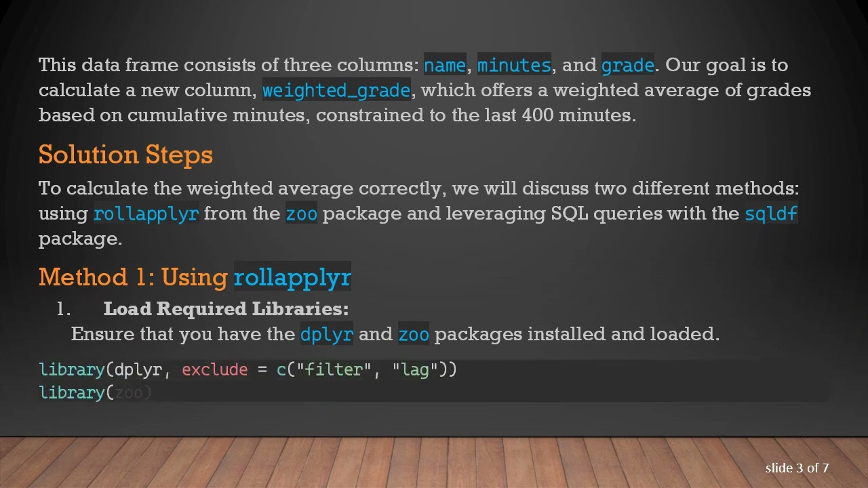Click 'zoo' in the 'Ensure that you have' sentence

coord(413,334)
